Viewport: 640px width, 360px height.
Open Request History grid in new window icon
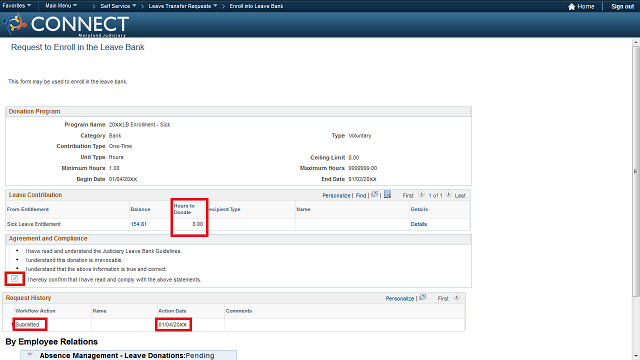click(x=422, y=298)
